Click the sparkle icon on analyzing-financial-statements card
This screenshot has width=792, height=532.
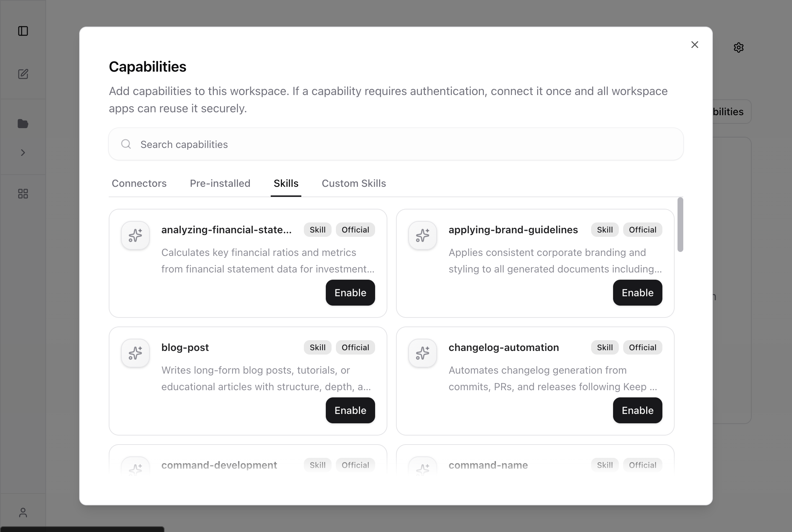(x=135, y=235)
